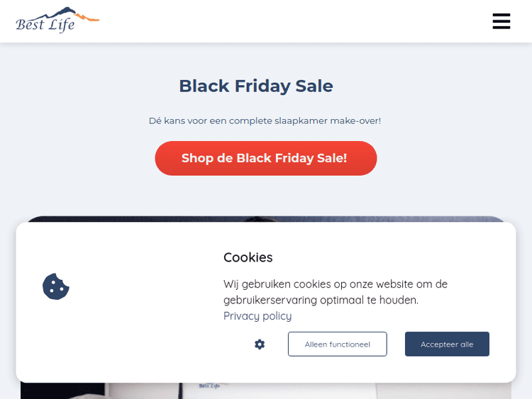Click the "Dé kans voor een complete slaapkamer" tagline

265,121
